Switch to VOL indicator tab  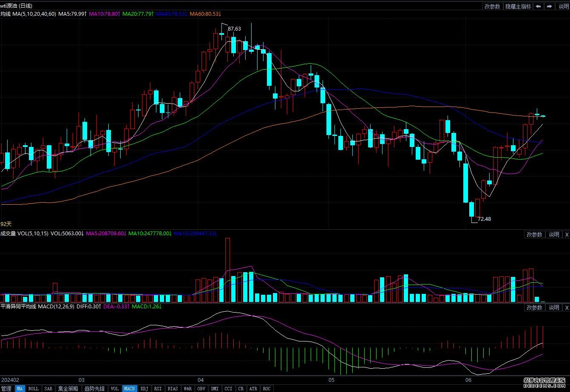click(x=115, y=389)
